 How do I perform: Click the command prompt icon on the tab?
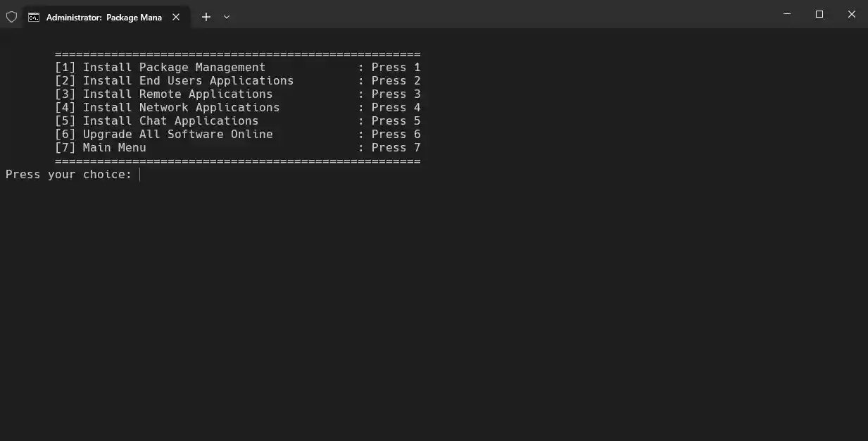pyautogui.click(x=33, y=17)
